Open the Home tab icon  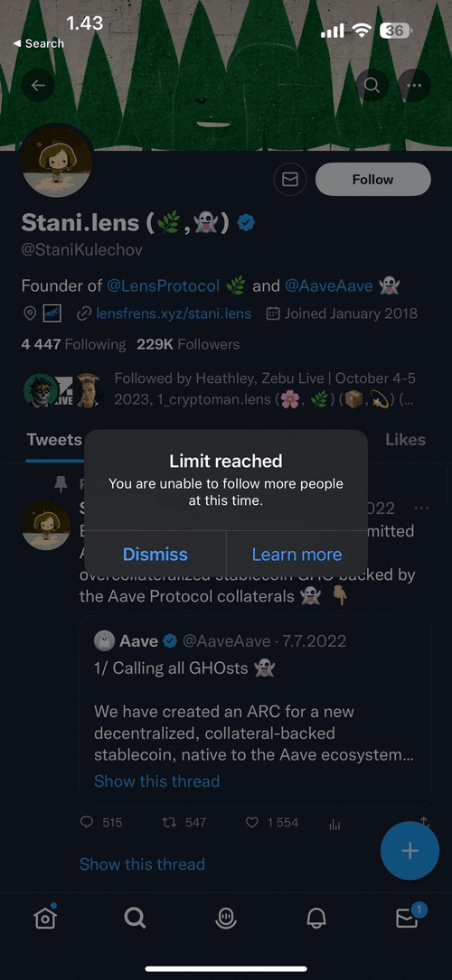coord(45,917)
